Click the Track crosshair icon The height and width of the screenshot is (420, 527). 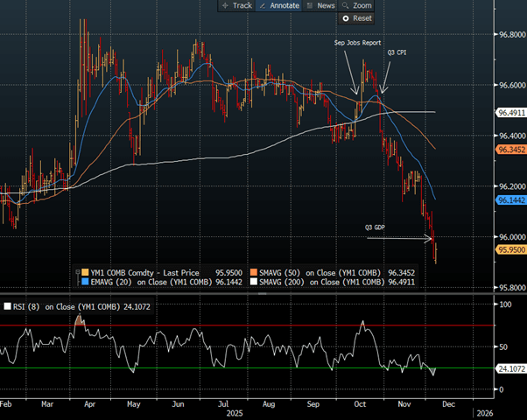225,5
